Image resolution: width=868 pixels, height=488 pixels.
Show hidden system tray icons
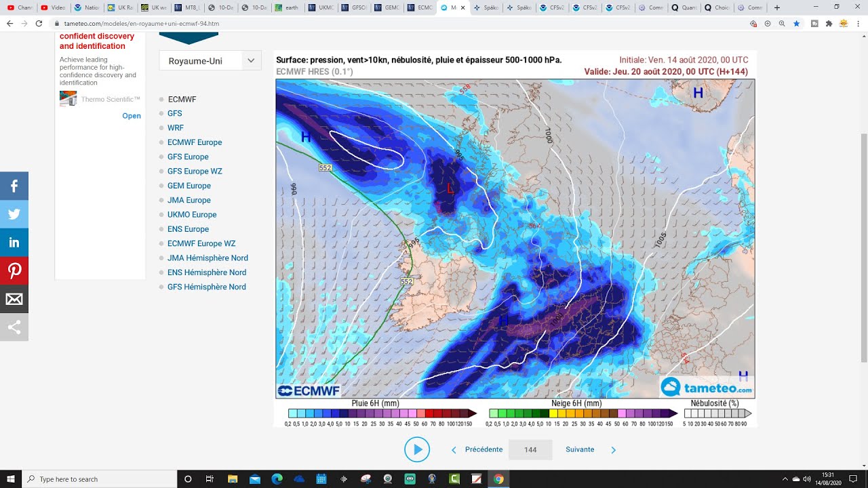point(785,479)
